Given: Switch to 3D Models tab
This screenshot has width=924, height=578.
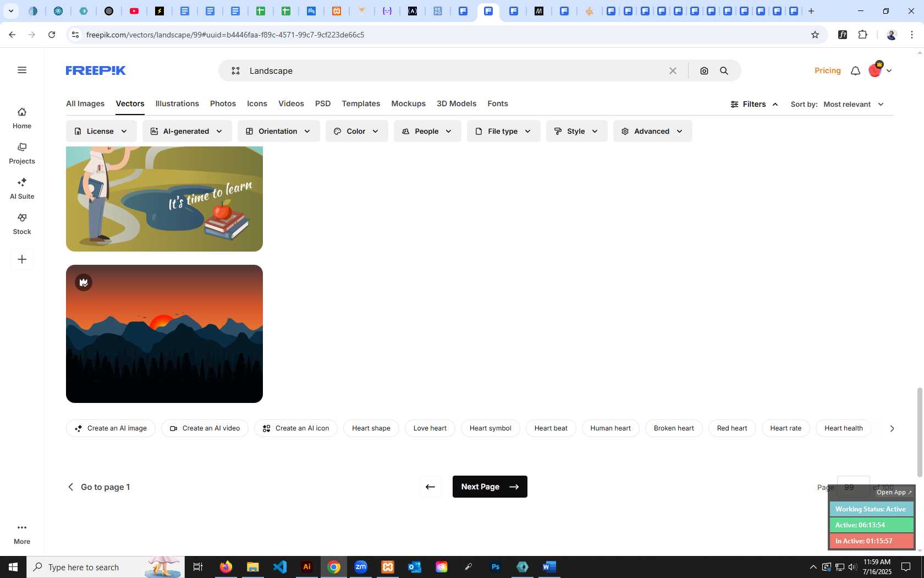Looking at the screenshot, I should (457, 103).
